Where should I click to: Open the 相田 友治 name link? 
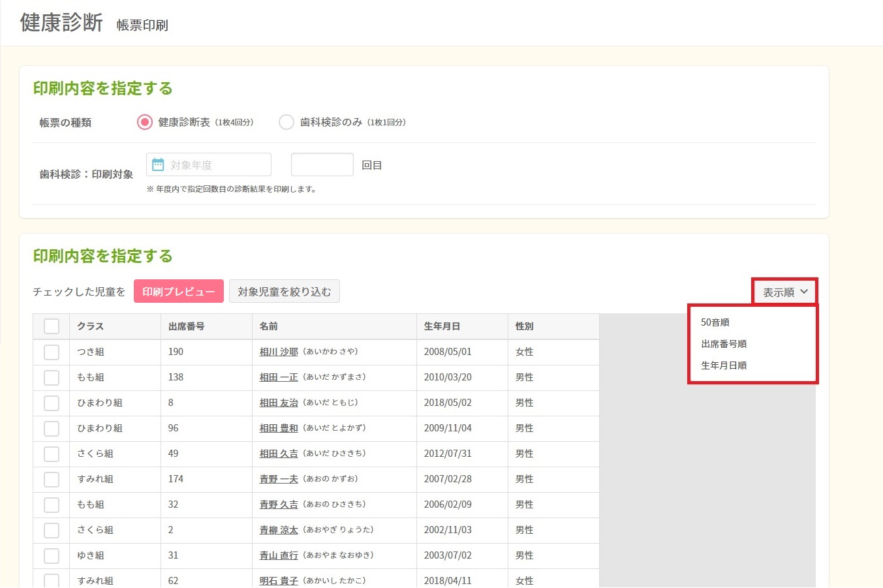279,403
